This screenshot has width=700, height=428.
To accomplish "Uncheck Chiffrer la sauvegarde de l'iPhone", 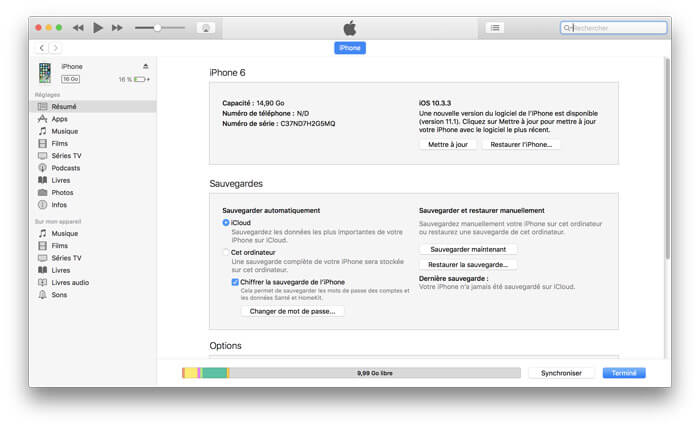I will tap(235, 282).
